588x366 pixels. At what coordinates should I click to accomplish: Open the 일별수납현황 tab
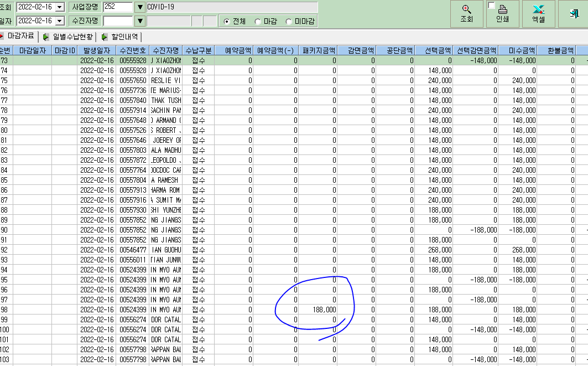coord(69,37)
